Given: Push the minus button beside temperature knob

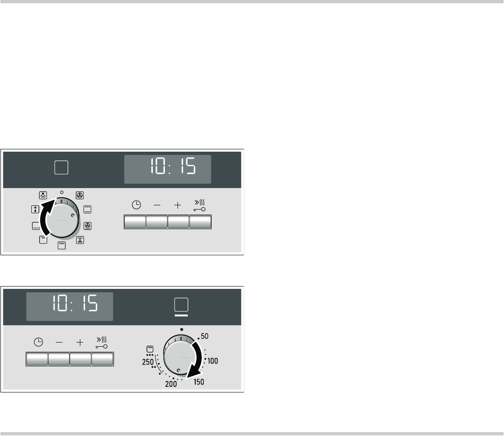Looking at the screenshot, I should pos(59,359).
